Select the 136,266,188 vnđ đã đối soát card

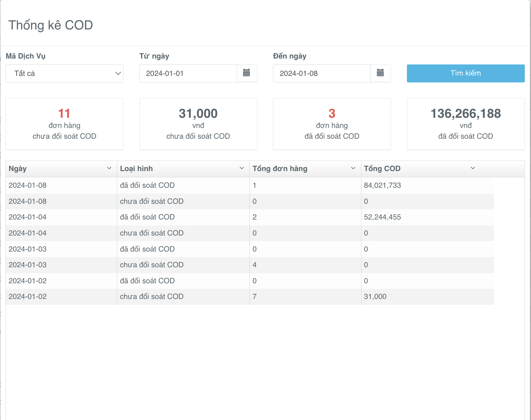[466, 124]
